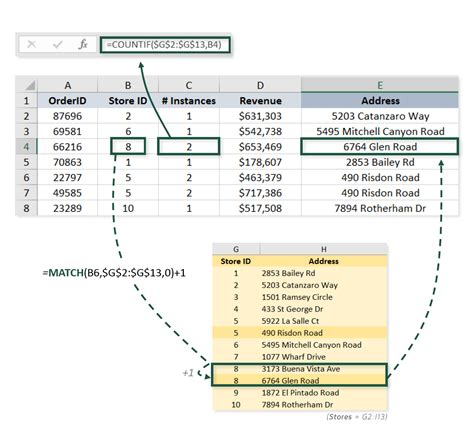Click 5203 Catanzaro Way in Stores table

(300, 285)
